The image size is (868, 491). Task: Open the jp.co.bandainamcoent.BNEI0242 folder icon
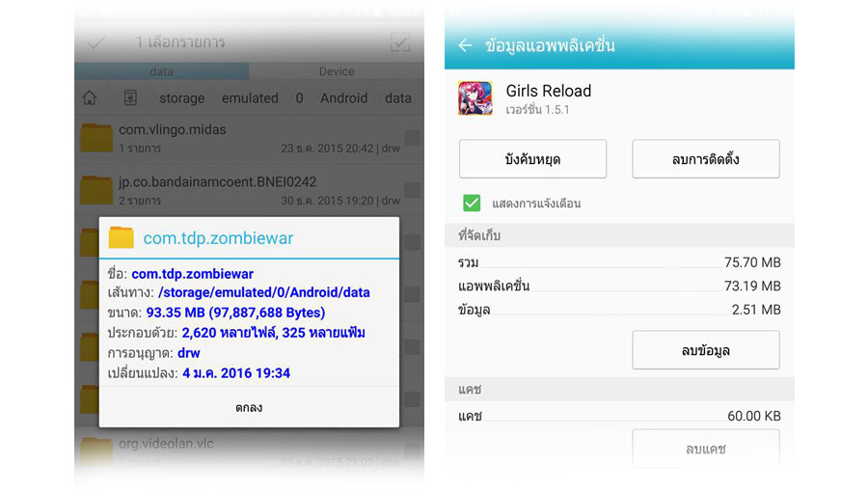96,190
